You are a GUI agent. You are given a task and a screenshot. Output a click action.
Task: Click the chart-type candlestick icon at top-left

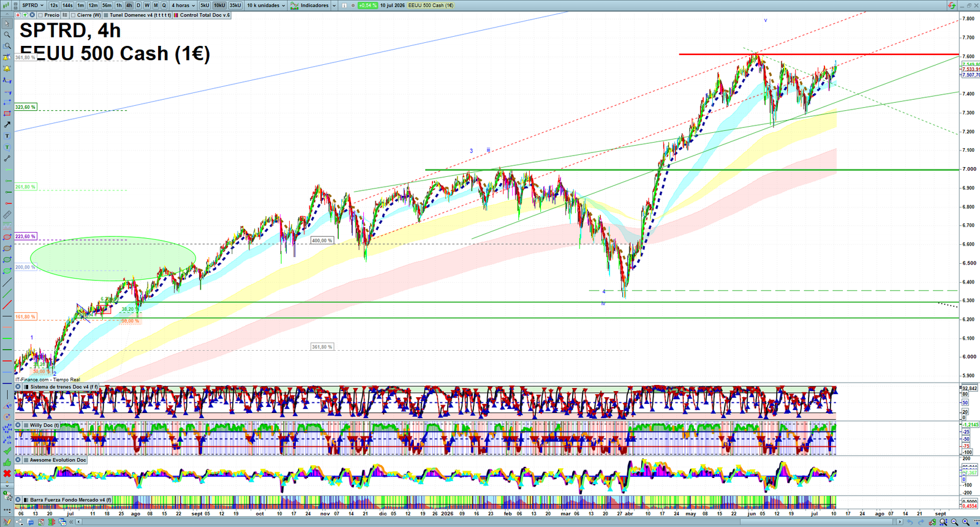[x=6, y=6]
